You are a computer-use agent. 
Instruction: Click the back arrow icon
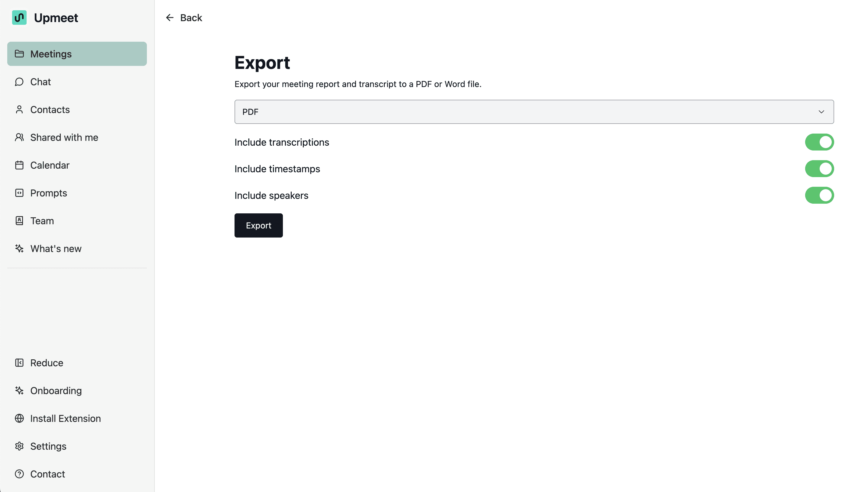(x=170, y=18)
